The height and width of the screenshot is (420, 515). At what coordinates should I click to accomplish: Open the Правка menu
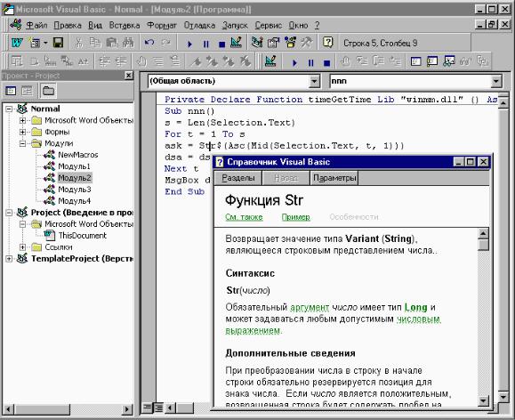pyautogui.click(x=68, y=25)
